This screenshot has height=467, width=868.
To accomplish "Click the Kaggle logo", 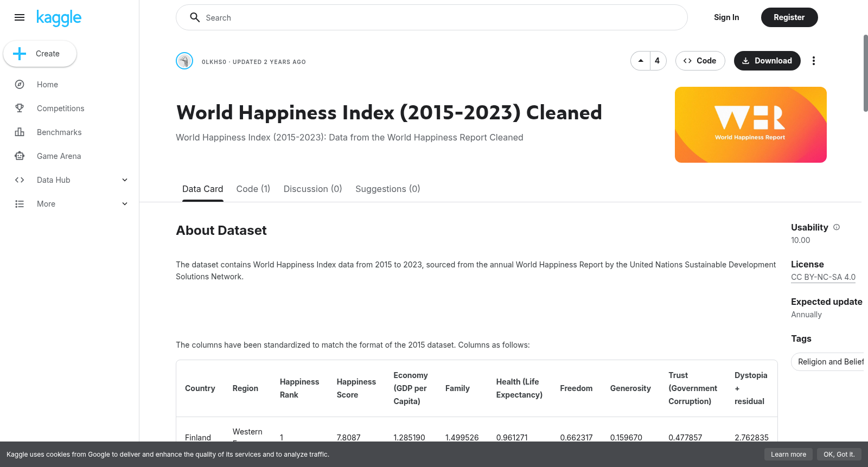I will coord(59,18).
